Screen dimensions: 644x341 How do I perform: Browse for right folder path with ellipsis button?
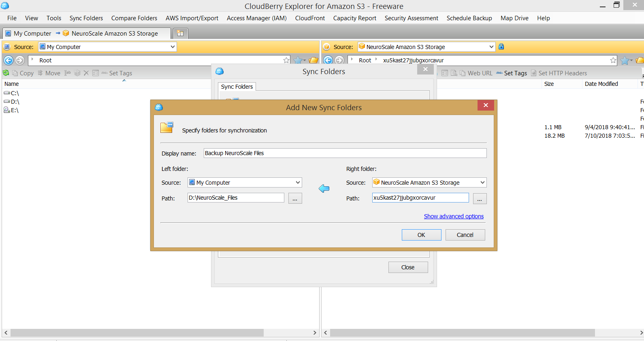[480, 198]
